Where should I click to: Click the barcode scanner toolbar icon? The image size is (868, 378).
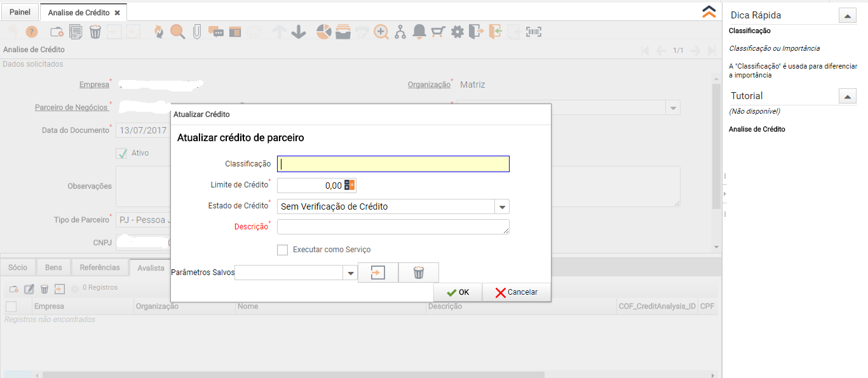click(534, 32)
